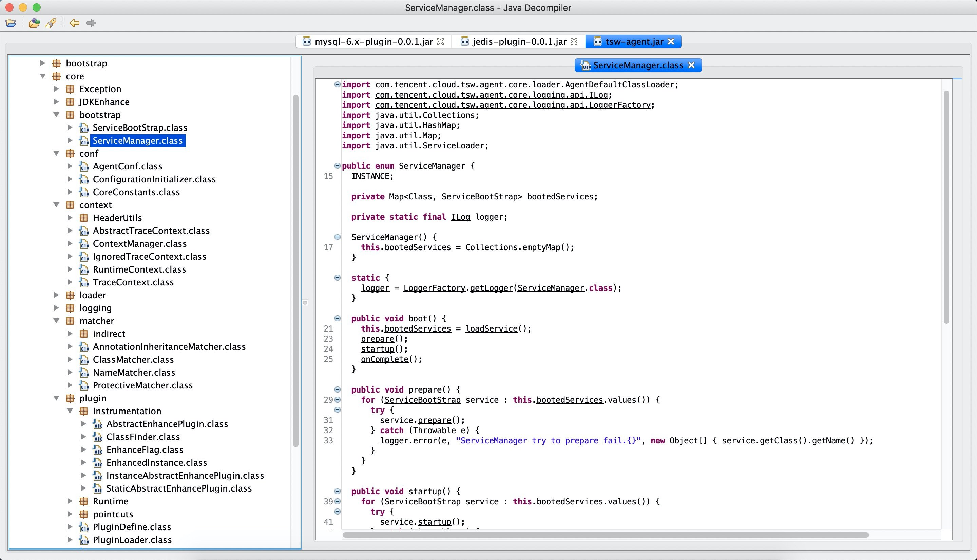Click the Search toolbar icon
Screen dimensions: 977x560
pyautogui.click(x=51, y=23)
